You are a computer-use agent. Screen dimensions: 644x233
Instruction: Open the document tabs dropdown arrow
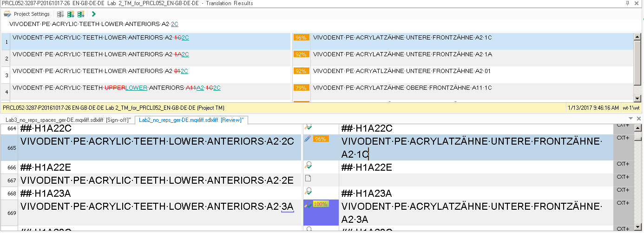(x=631, y=119)
